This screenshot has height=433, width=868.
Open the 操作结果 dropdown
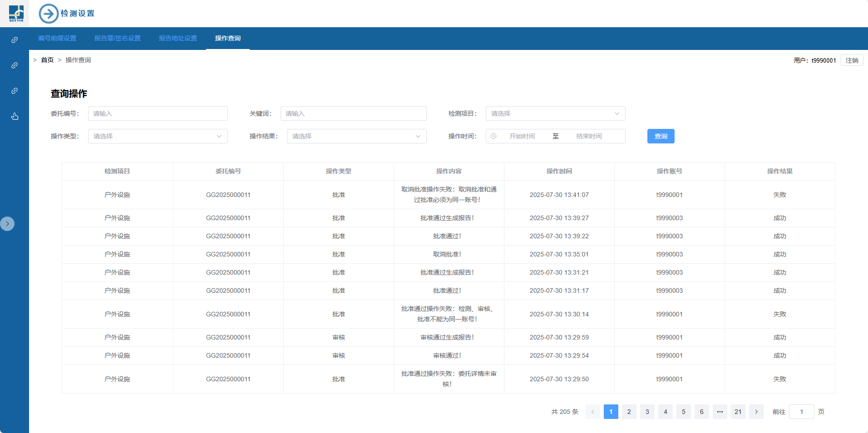click(356, 136)
